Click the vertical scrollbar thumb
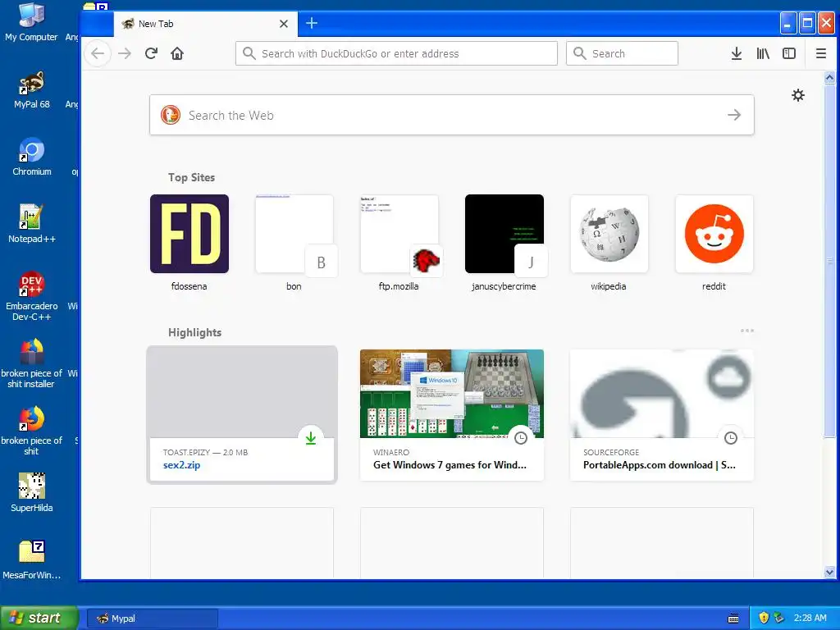Viewport: 840px width, 630px height. (x=829, y=261)
